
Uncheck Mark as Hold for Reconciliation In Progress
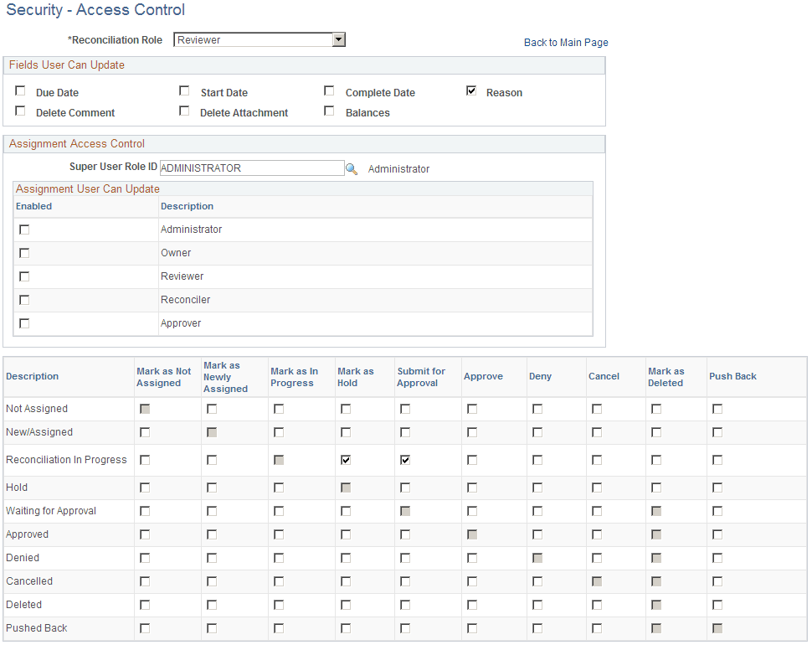(345, 459)
